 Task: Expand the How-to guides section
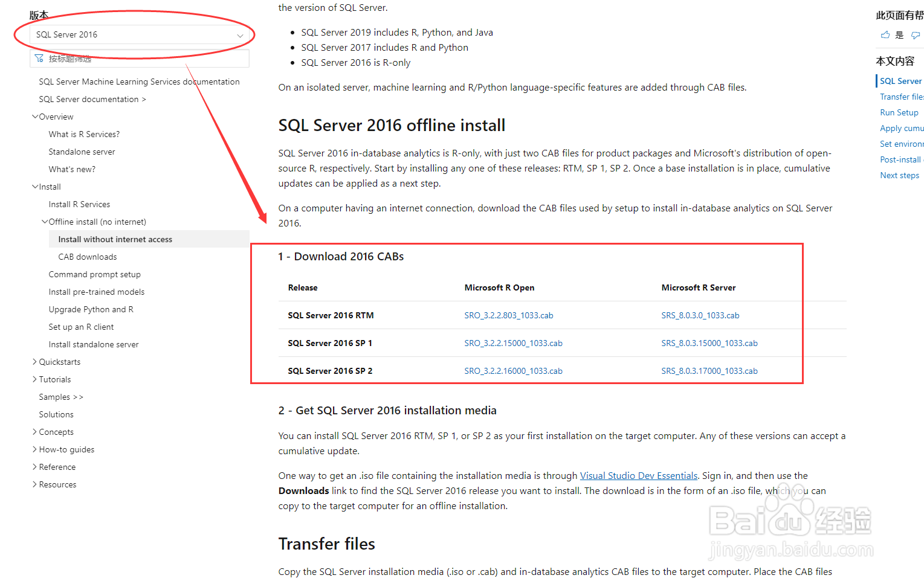[x=35, y=449]
